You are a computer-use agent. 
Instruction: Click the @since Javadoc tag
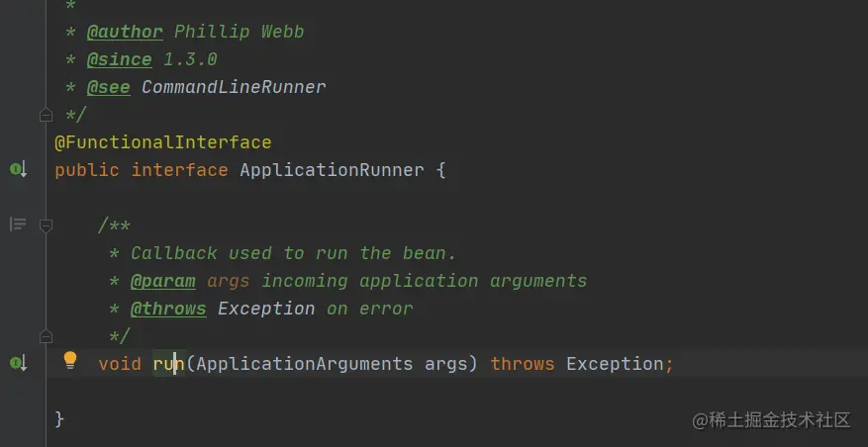point(119,59)
